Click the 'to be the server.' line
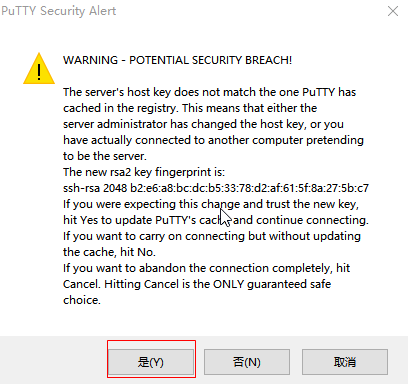 click(x=105, y=156)
